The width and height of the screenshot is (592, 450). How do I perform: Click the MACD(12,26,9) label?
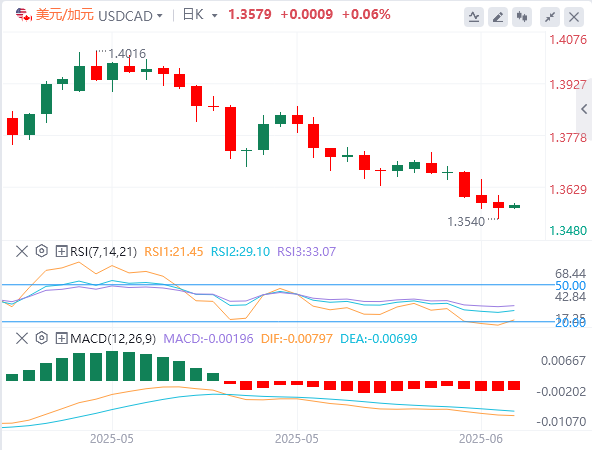[113, 338]
